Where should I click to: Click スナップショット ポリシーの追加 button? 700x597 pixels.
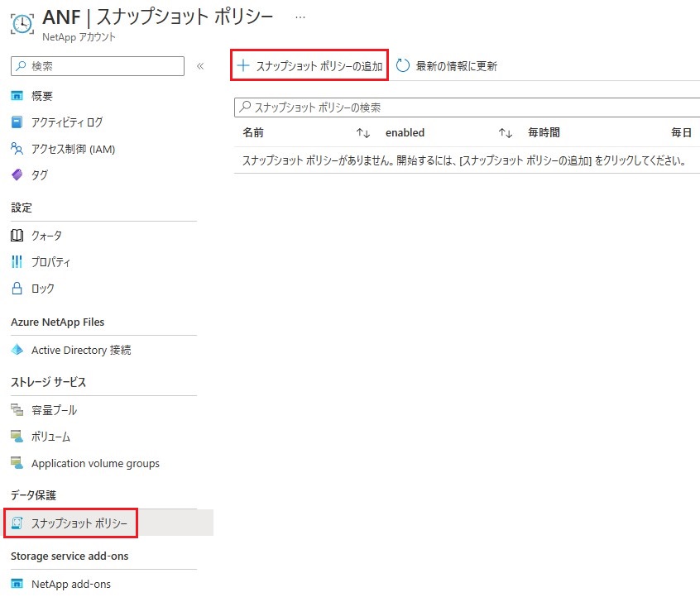click(x=309, y=66)
